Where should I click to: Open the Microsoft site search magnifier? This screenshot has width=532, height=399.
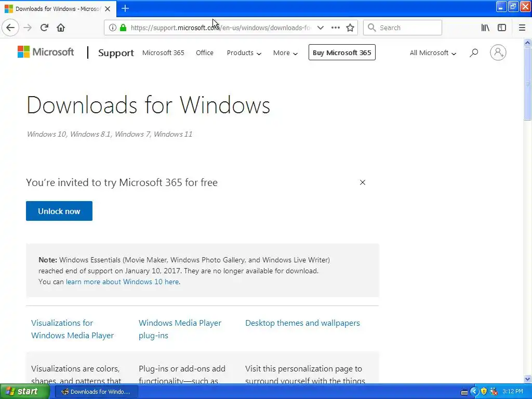pos(474,52)
